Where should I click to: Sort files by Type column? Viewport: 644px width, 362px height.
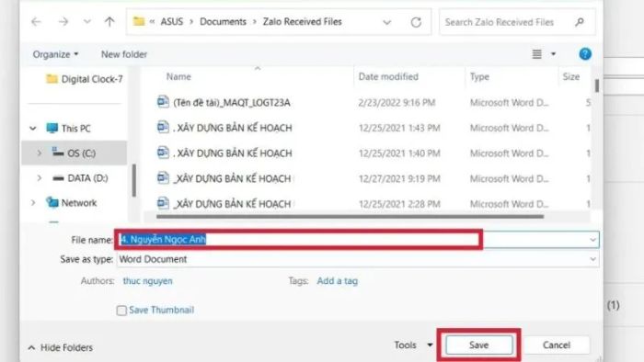(479, 76)
